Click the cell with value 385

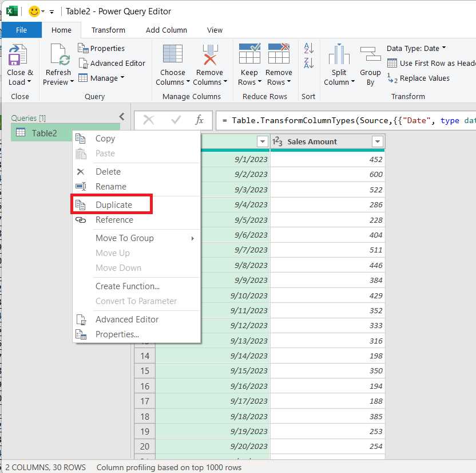pos(328,416)
